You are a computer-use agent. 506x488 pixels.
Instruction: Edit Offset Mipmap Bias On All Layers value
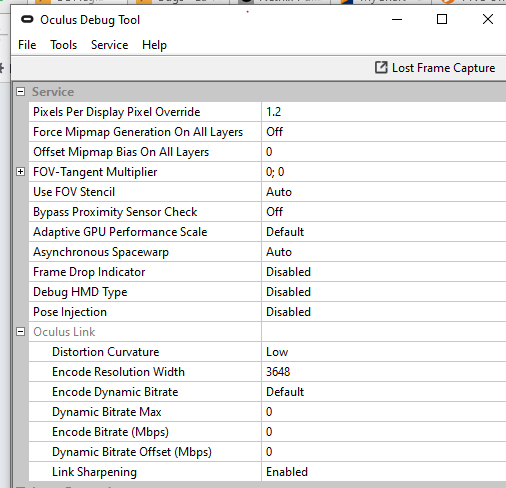384,152
